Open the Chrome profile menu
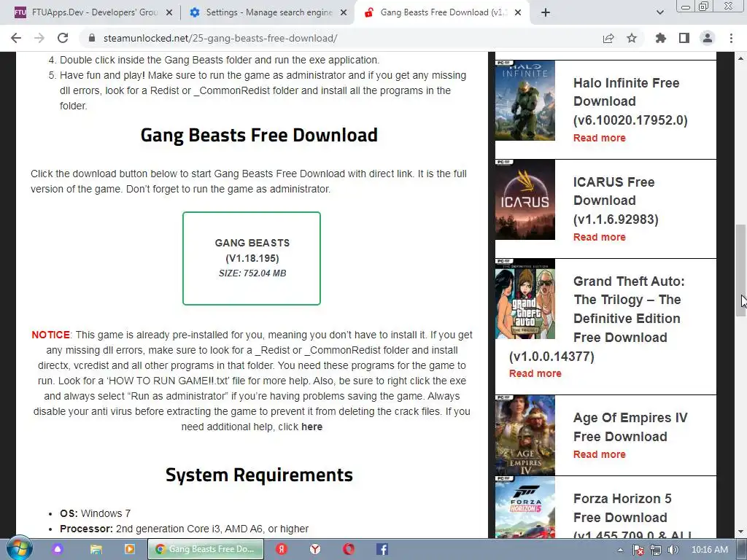747x560 pixels. coord(708,38)
